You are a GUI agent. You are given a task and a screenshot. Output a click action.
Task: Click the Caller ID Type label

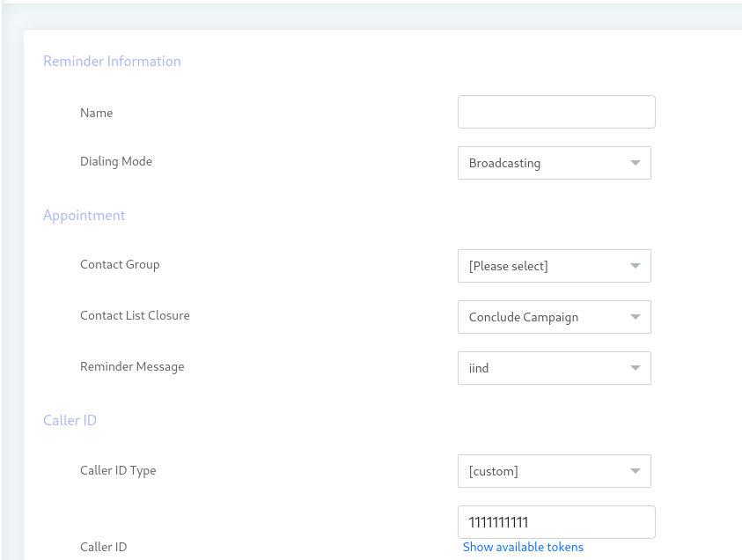coord(118,470)
